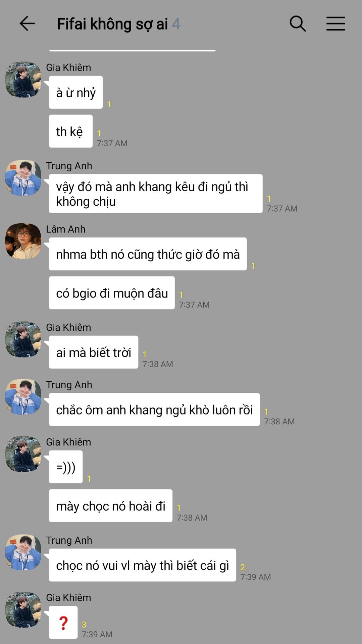
Task: Open the hamburger menu icon
Action: [335, 23]
